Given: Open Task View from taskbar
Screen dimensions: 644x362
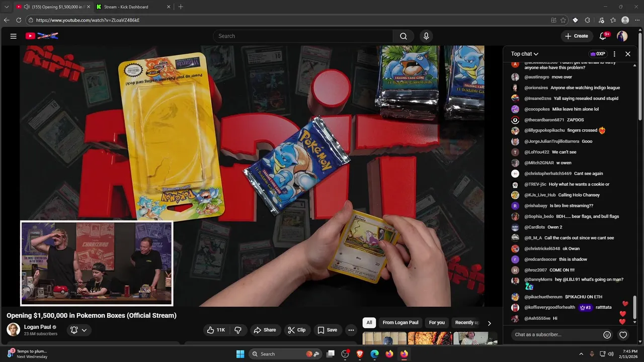Looking at the screenshot, I should pyautogui.click(x=331, y=354).
